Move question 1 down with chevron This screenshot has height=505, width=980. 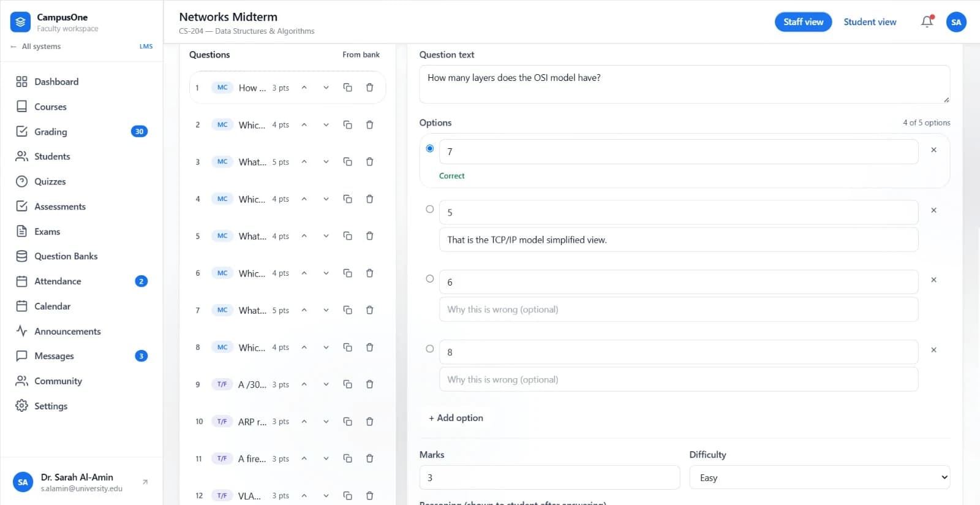[326, 88]
